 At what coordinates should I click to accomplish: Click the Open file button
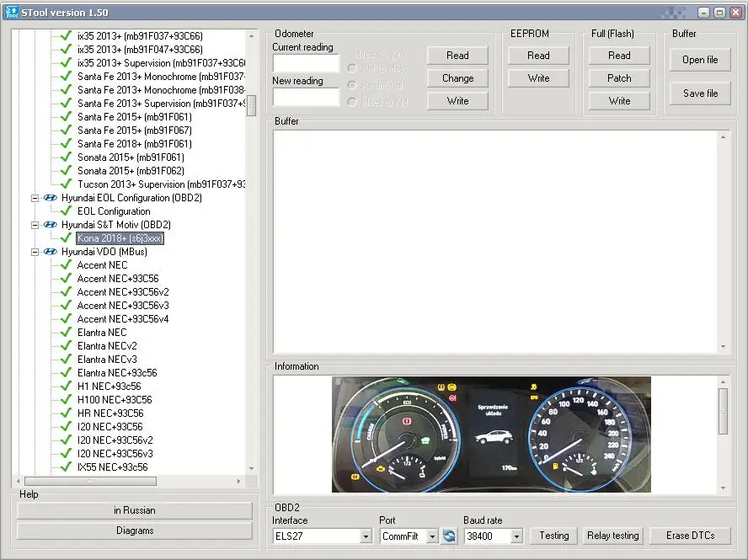(x=700, y=60)
